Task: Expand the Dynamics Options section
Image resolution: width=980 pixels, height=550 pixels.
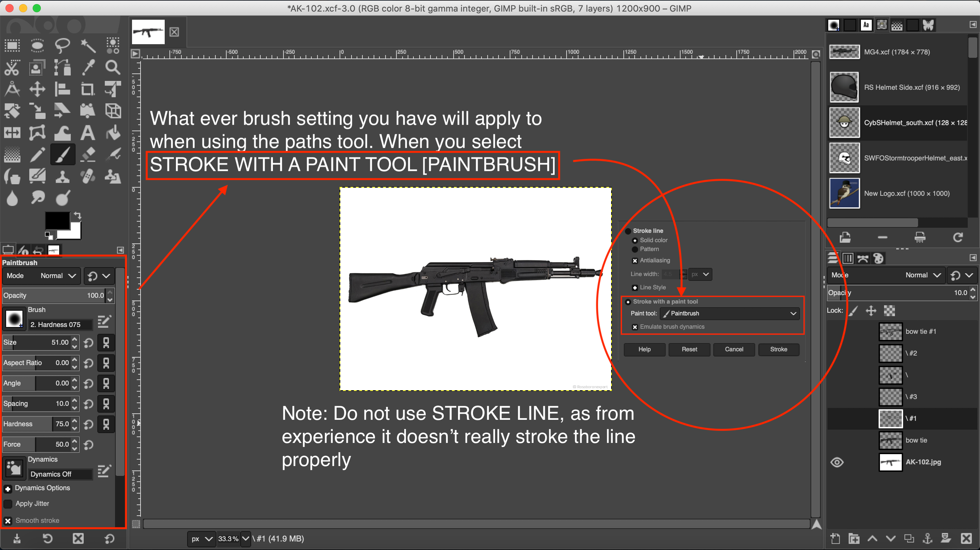Action: [x=8, y=488]
